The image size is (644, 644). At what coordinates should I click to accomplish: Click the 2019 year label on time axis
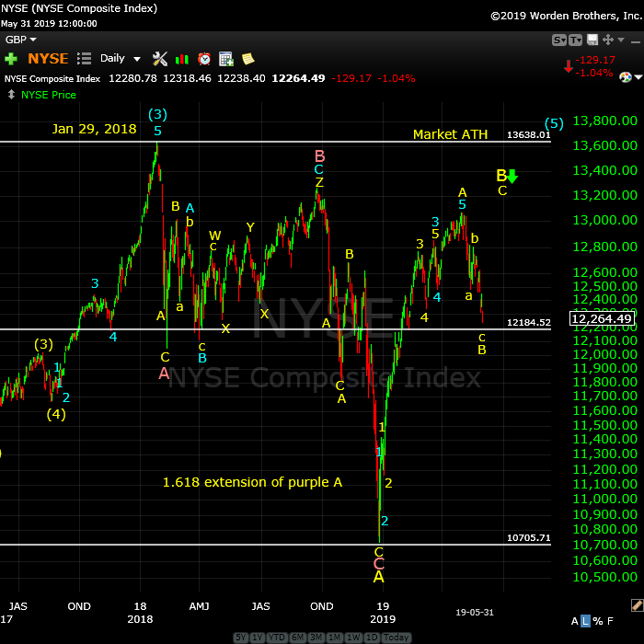pyautogui.click(x=383, y=619)
